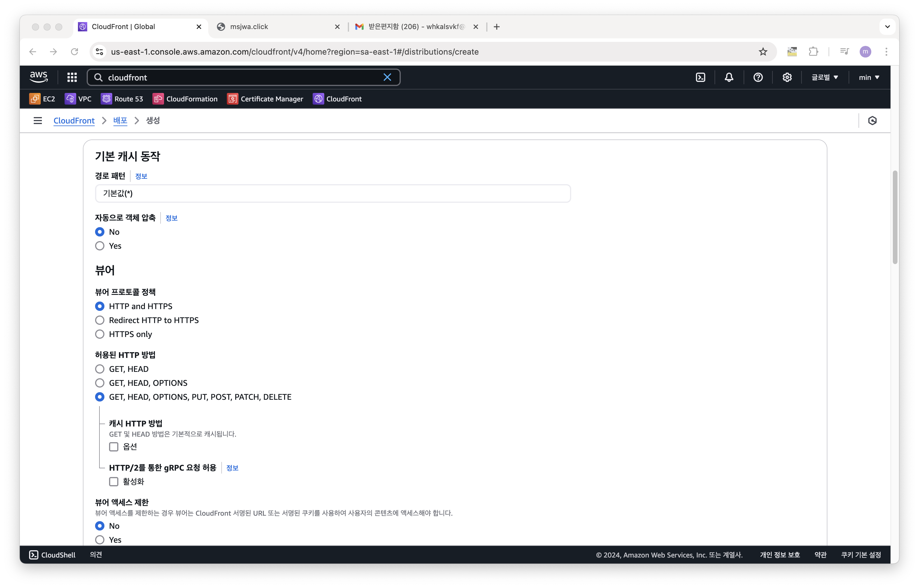Open the min account dropdown
The width and height of the screenshot is (919, 588).
tap(869, 78)
